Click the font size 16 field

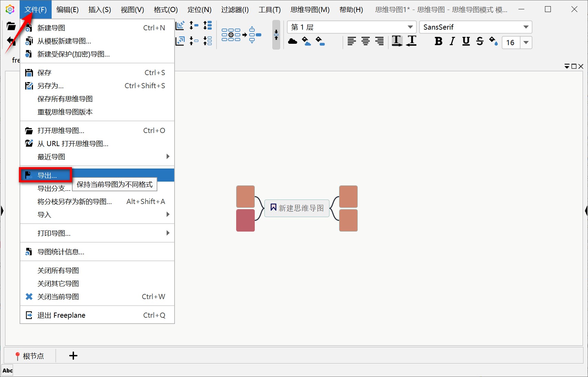[511, 42]
